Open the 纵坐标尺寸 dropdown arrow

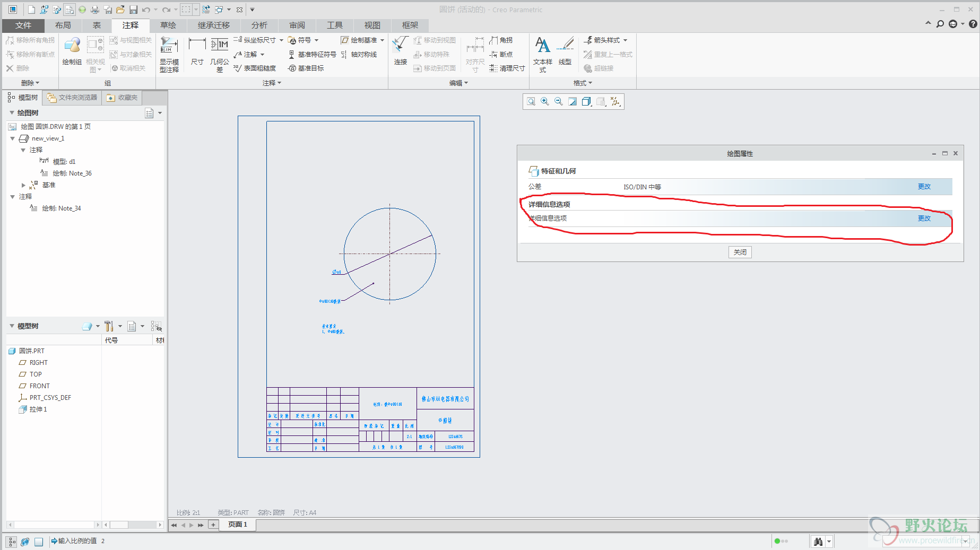click(x=281, y=40)
